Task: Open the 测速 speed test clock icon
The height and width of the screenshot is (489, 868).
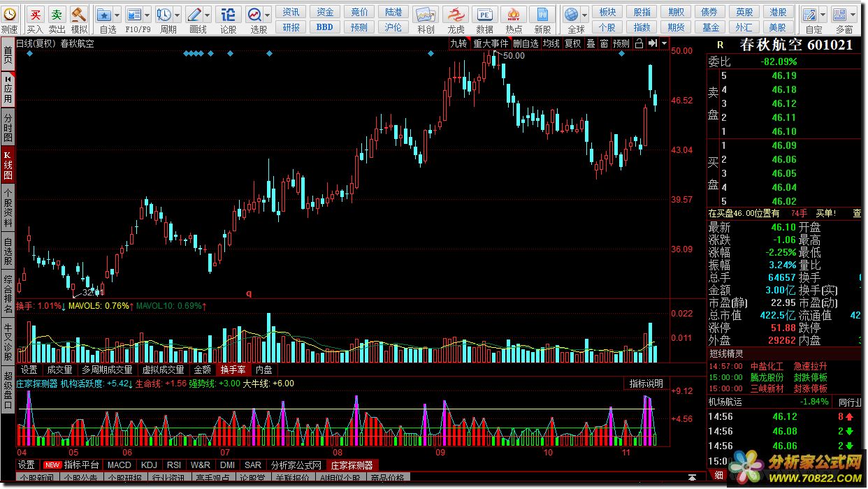Action: [10, 14]
